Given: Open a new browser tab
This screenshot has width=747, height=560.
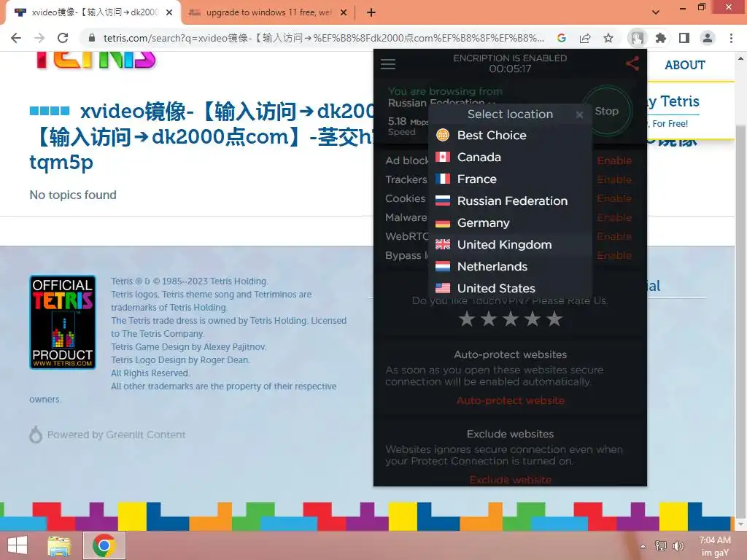Looking at the screenshot, I should pyautogui.click(x=371, y=13).
